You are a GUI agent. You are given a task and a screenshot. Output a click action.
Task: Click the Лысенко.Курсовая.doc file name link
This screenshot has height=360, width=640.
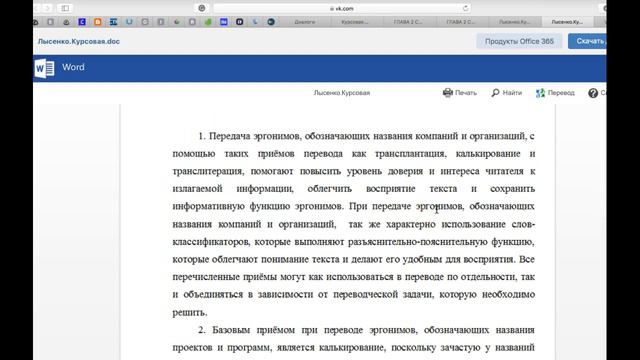(x=79, y=41)
